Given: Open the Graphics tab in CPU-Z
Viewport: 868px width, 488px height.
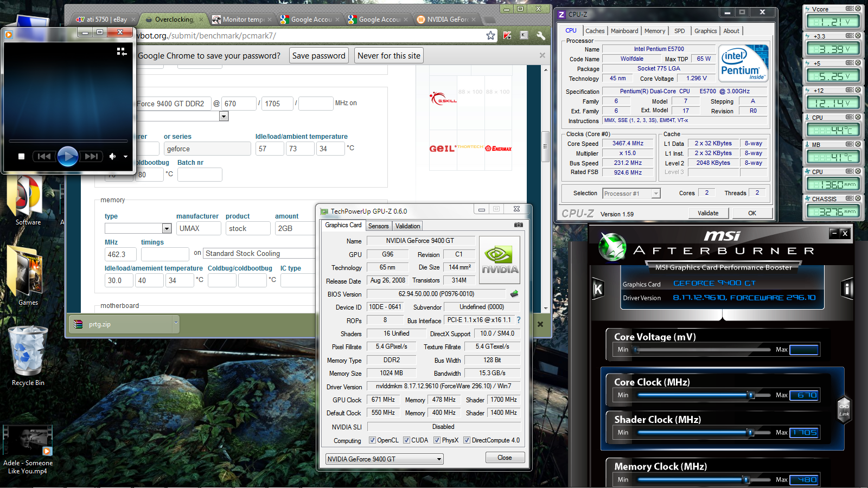Looking at the screenshot, I should pyautogui.click(x=706, y=31).
